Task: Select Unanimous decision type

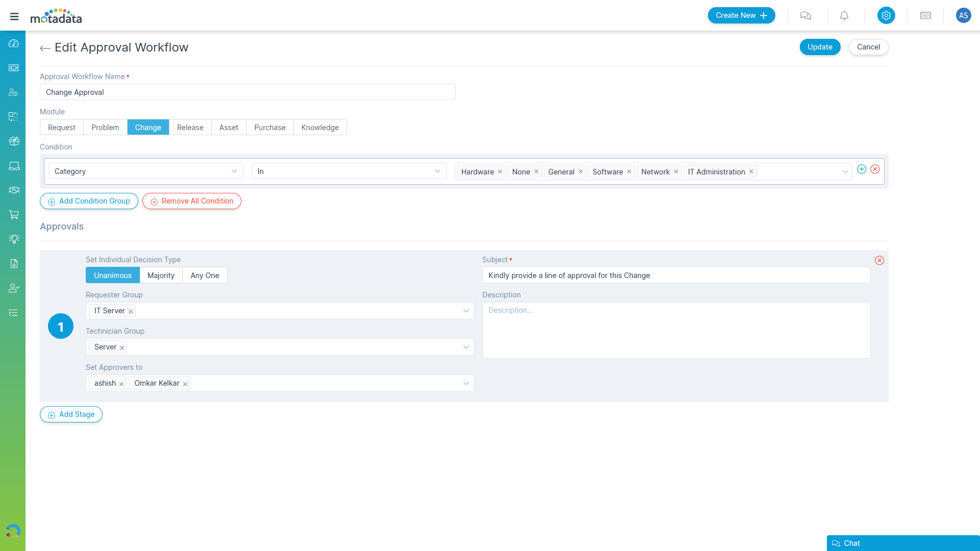Action: pyautogui.click(x=113, y=275)
